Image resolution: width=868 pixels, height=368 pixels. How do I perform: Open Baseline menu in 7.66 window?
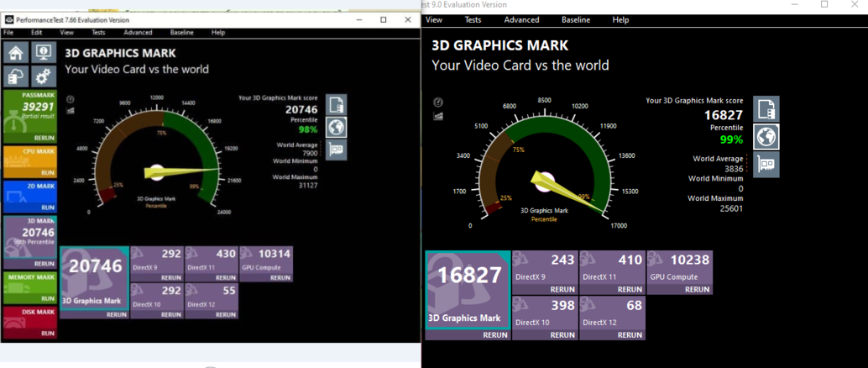182,33
